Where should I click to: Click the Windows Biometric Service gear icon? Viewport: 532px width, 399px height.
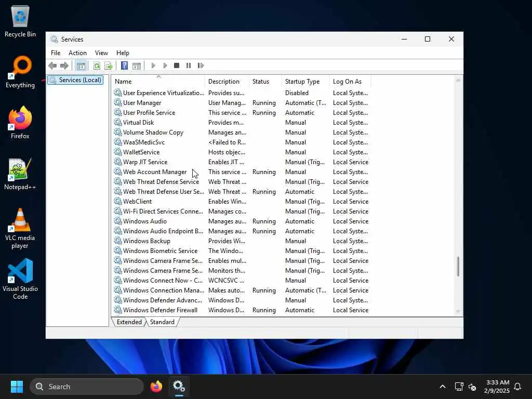118,251
